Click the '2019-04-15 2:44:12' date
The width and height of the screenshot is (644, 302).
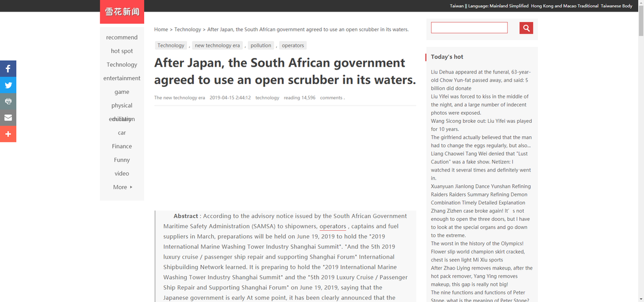click(230, 98)
